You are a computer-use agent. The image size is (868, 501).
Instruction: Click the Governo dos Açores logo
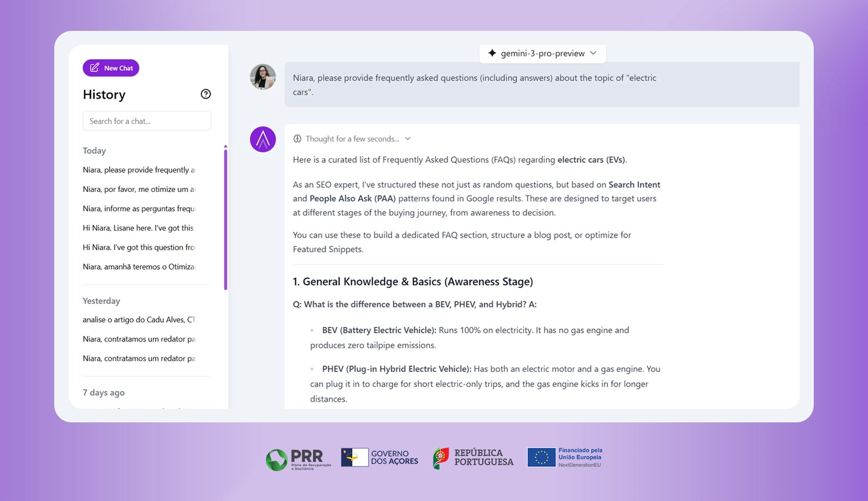tap(380, 458)
